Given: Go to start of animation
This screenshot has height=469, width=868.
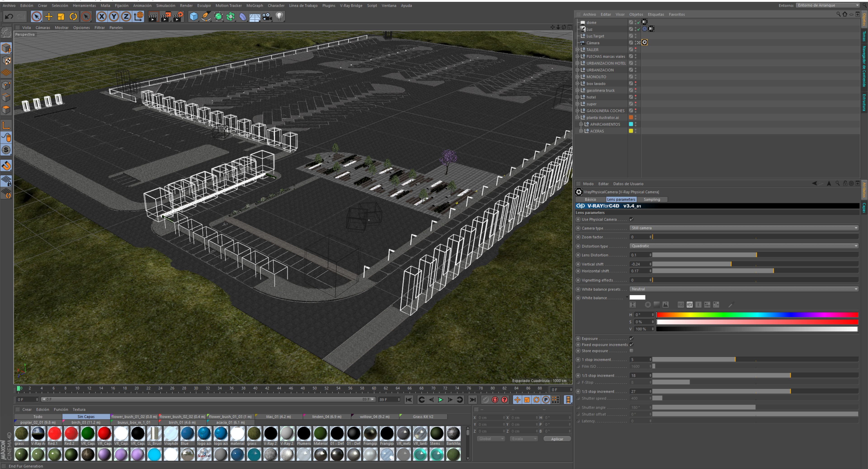Looking at the screenshot, I should pos(409,400).
